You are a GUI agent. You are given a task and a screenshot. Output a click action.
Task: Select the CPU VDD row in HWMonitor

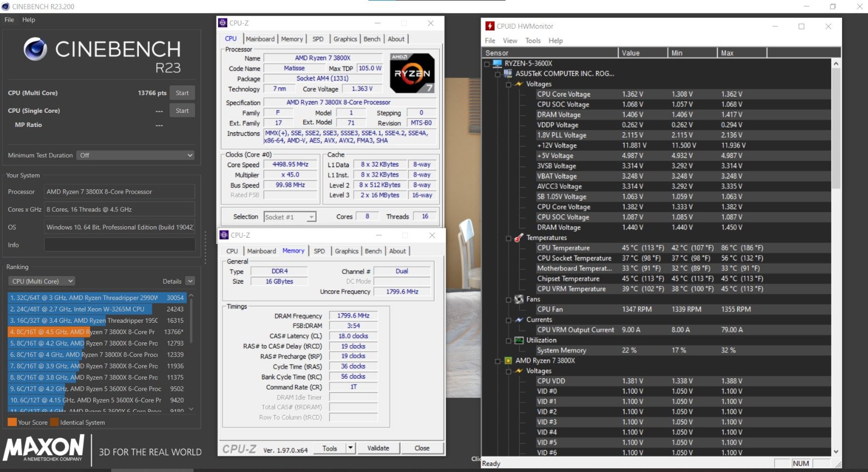pyautogui.click(x=684, y=381)
